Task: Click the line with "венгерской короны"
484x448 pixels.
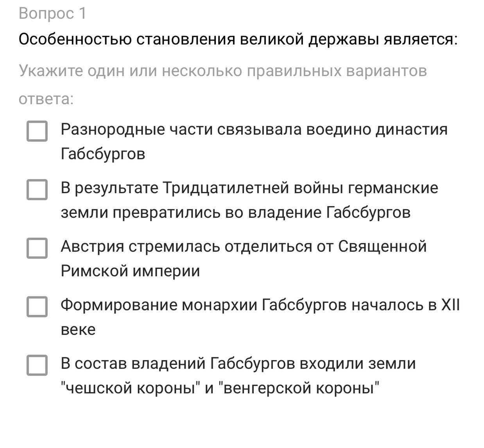Action: [x=220, y=388]
